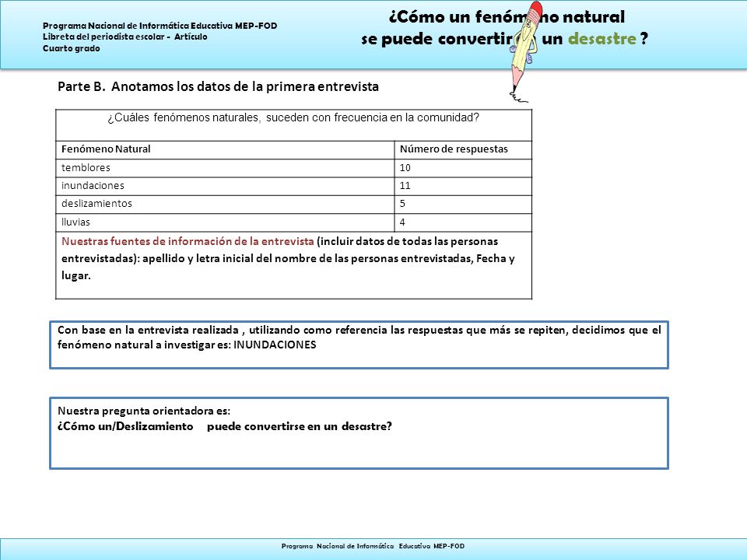Click the 'Número de respuestas' column header
747x560 pixels.
pyautogui.click(x=454, y=149)
